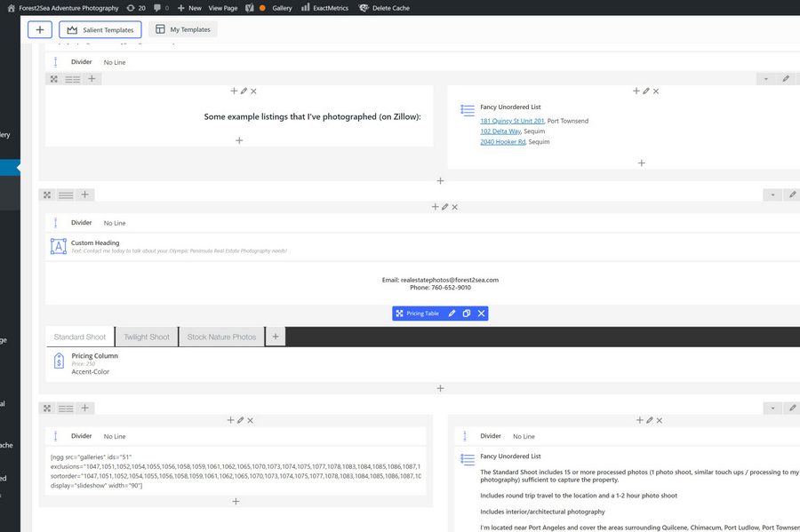Add a new tab after Stock Nature Photos
800x532 pixels.
[275, 337]
